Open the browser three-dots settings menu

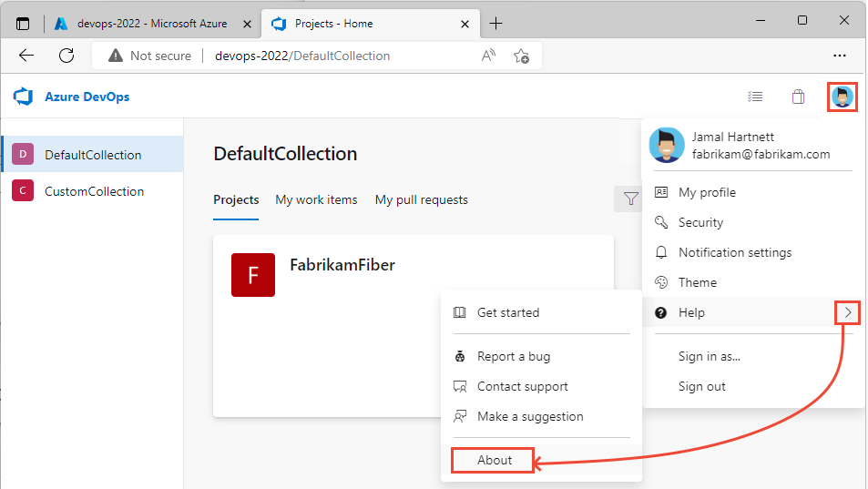pyautogui.click(x=840, y=56)
